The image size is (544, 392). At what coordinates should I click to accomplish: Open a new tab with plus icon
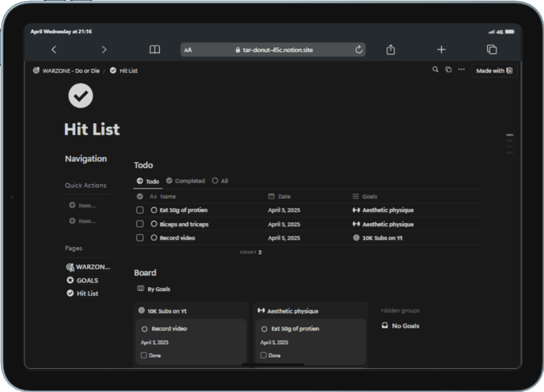(442, 49)
